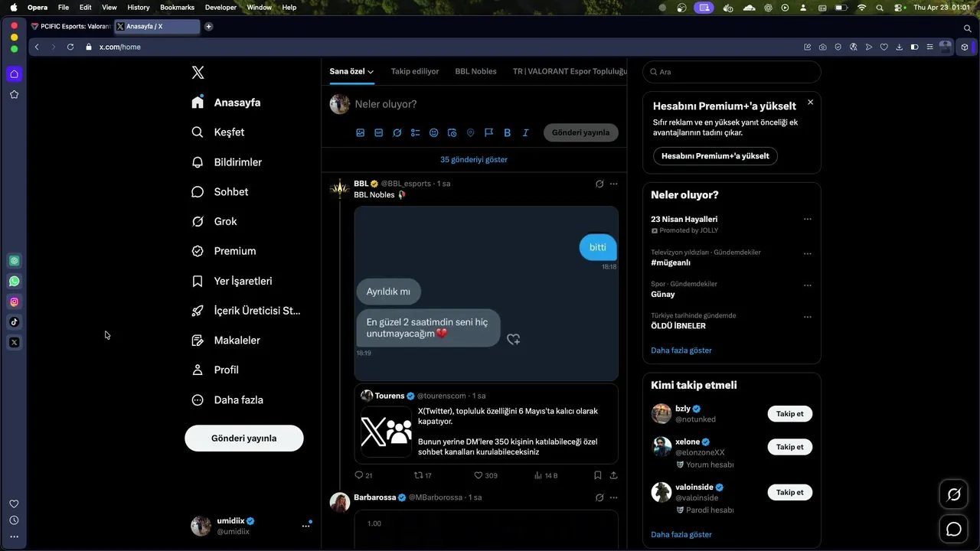Open more options for #mügeanlı trend

point(807,254)
